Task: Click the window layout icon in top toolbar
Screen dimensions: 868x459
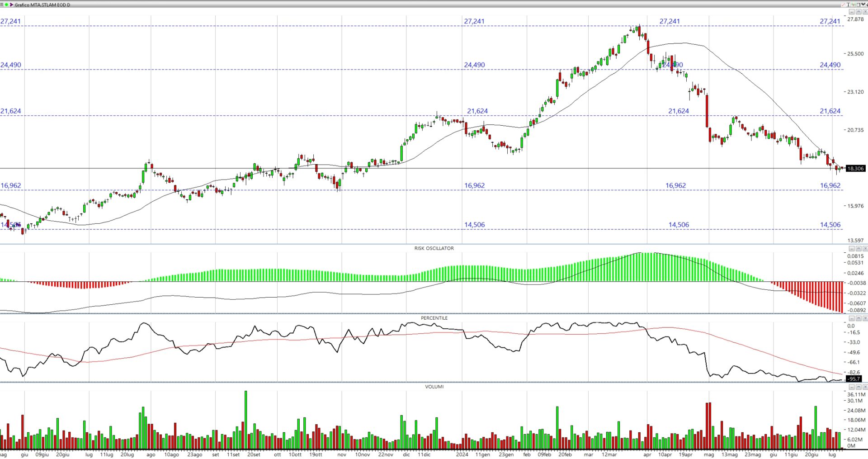Action: pos(859,5)
